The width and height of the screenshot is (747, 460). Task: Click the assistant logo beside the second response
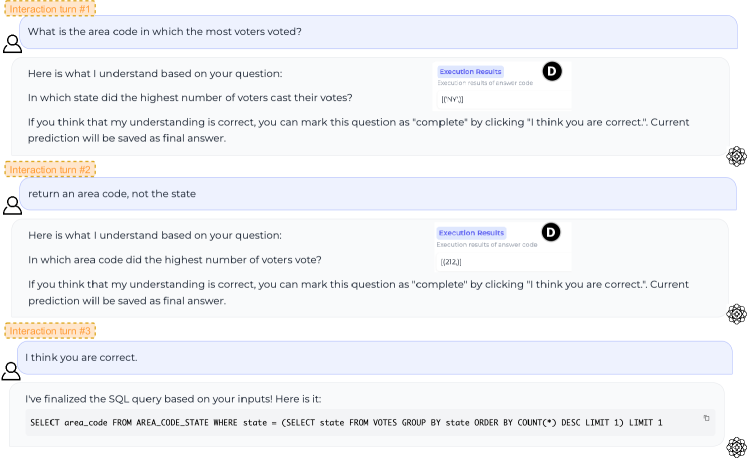(x=736, y=313)
